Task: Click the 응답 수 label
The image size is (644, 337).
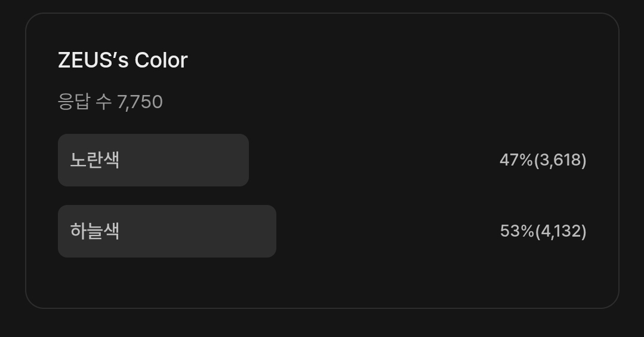Action: pos(84,102)
